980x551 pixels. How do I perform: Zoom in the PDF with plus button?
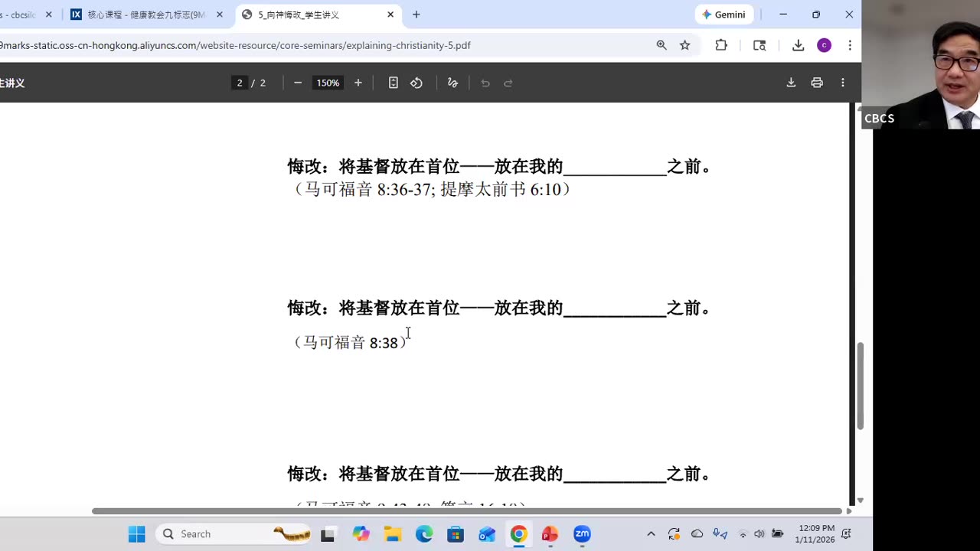pyautogui.click(x=358, y=83)
